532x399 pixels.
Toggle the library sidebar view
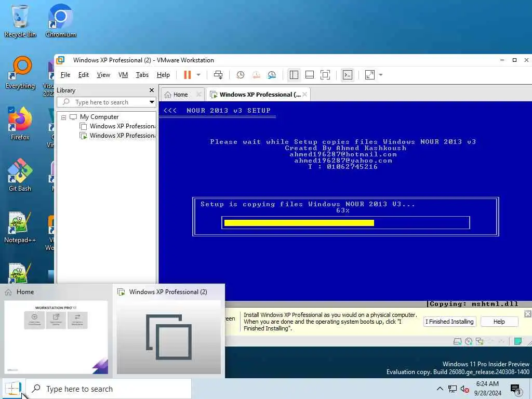294,75
